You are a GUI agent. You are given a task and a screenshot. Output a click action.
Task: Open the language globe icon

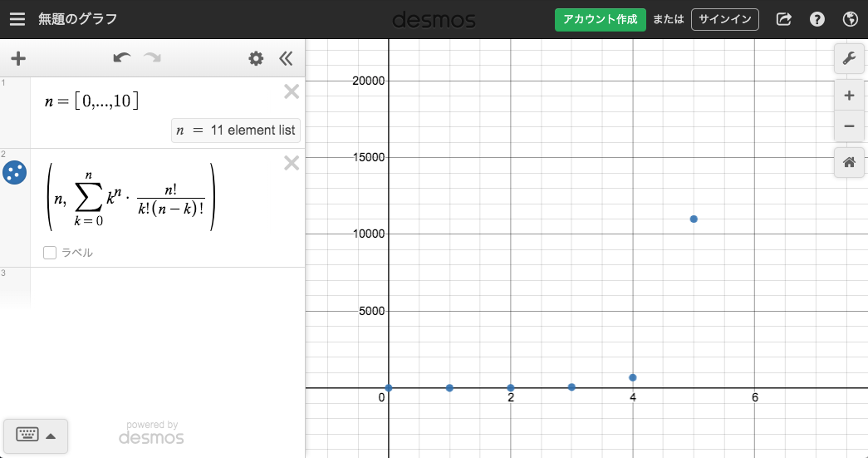coord(851,19)
